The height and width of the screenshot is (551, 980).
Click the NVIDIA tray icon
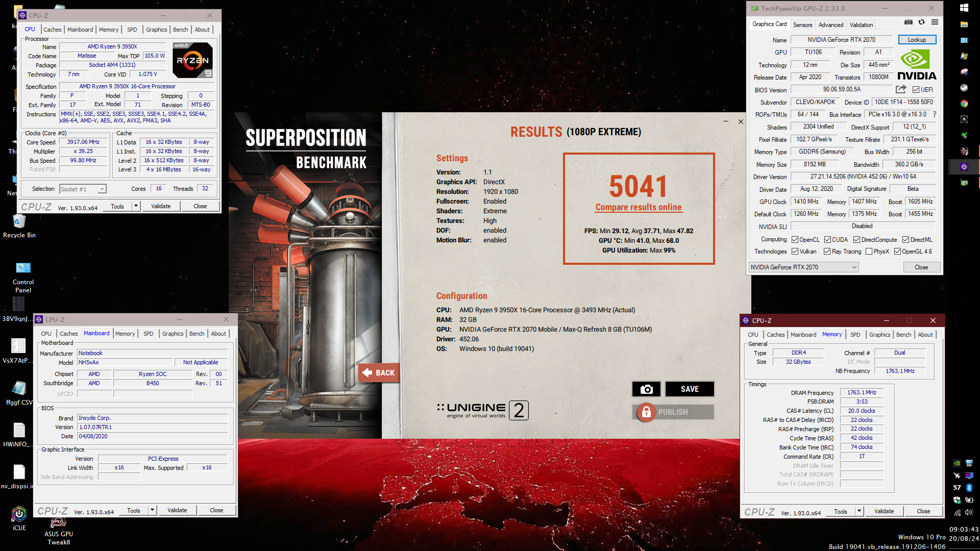click(x=957, y=463)
